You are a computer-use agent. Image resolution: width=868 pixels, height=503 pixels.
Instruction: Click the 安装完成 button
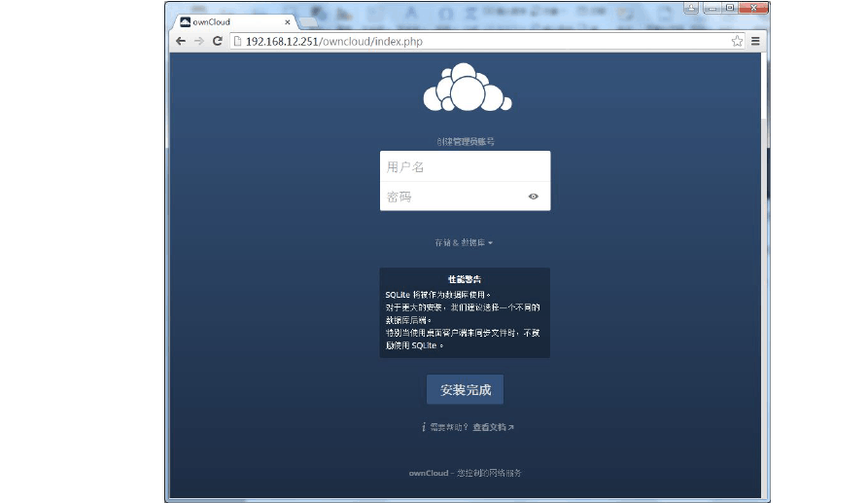(465, 390)
